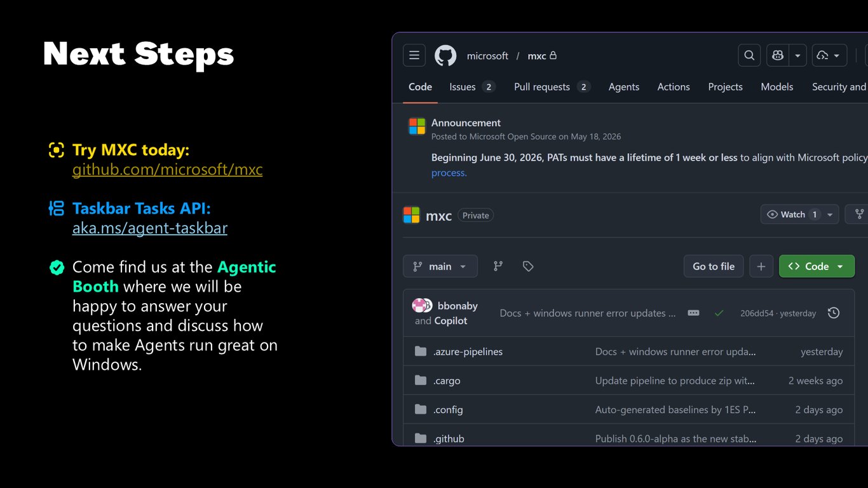This screenshot has width=868, height=488.
Task: Open the .config folder
Action: coord(448,410)
